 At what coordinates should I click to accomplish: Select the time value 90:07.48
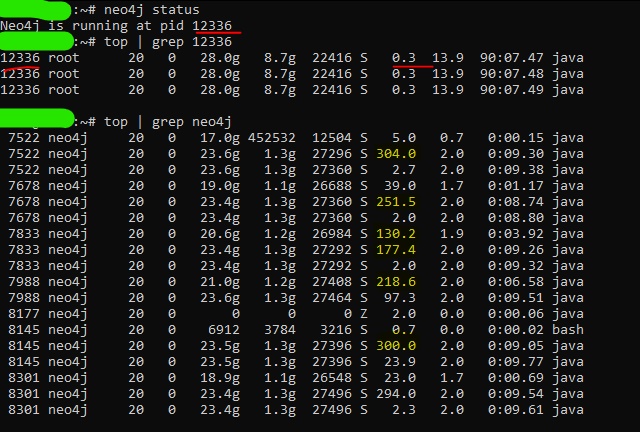pyautogui.click(x=511, y=73)
